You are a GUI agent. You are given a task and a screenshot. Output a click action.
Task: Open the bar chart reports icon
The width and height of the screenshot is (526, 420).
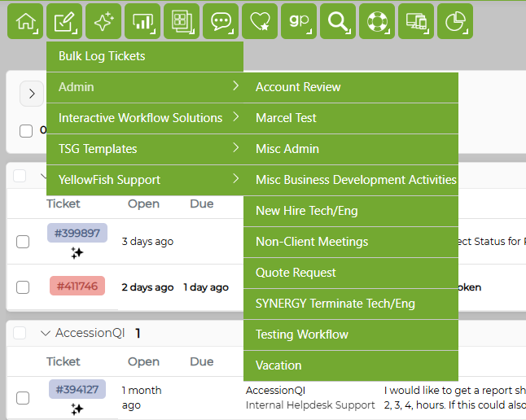[x=142, y=21]
